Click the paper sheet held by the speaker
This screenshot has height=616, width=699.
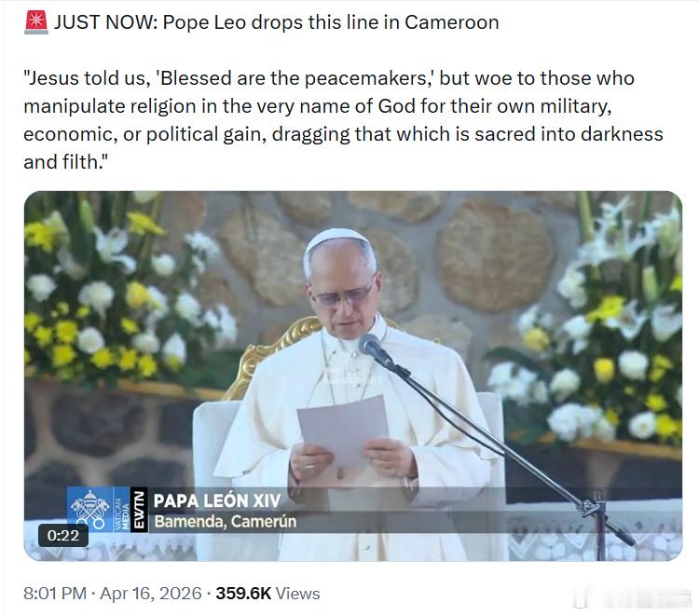(344, 430)
